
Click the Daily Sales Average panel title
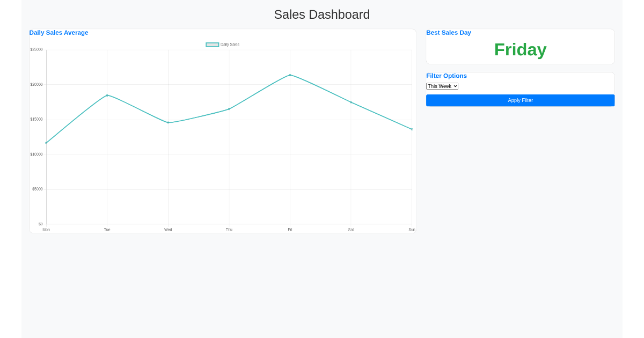click(59, 33)
